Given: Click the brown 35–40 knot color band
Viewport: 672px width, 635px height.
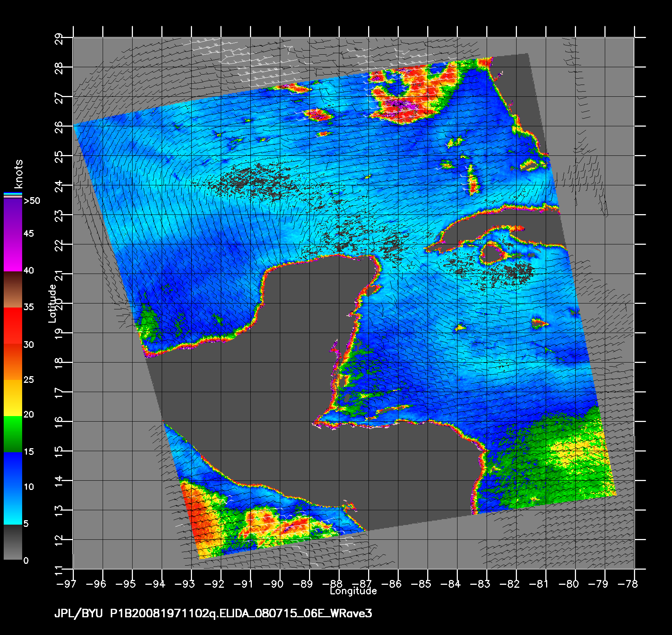Looking at the screenshot, I should pos(13,289).
